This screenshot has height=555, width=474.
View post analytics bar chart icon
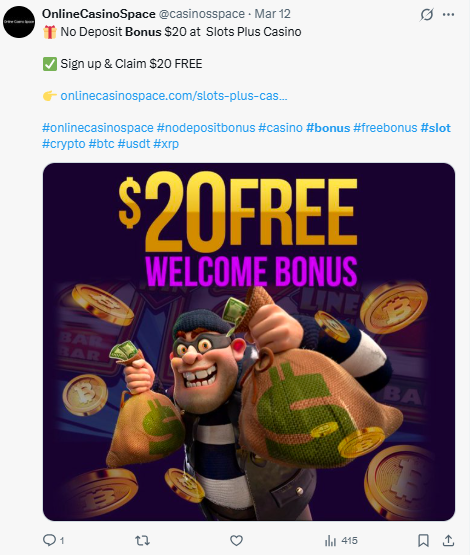point(330,540)
